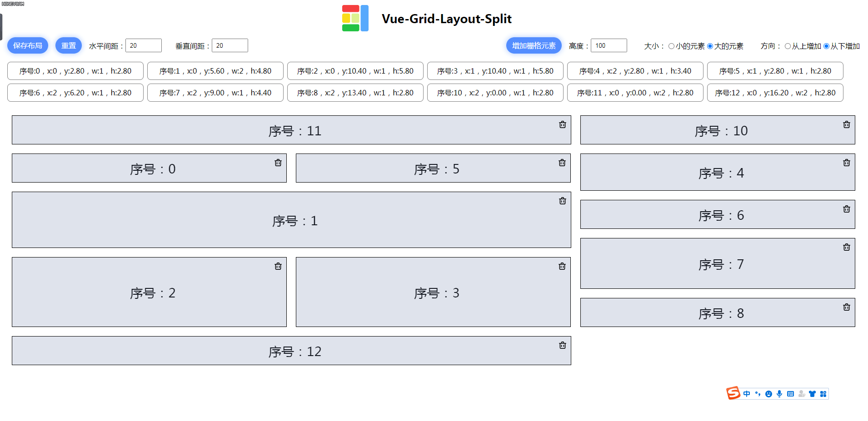Click trash icon on 序号：4 block

pos(847,163)
